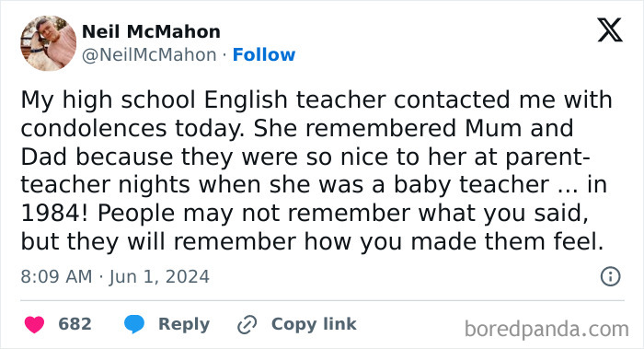Viewport: 644px width, 349px height.
Task: Follow Neil McMahon via the Follow link
Action: point(264,54)
